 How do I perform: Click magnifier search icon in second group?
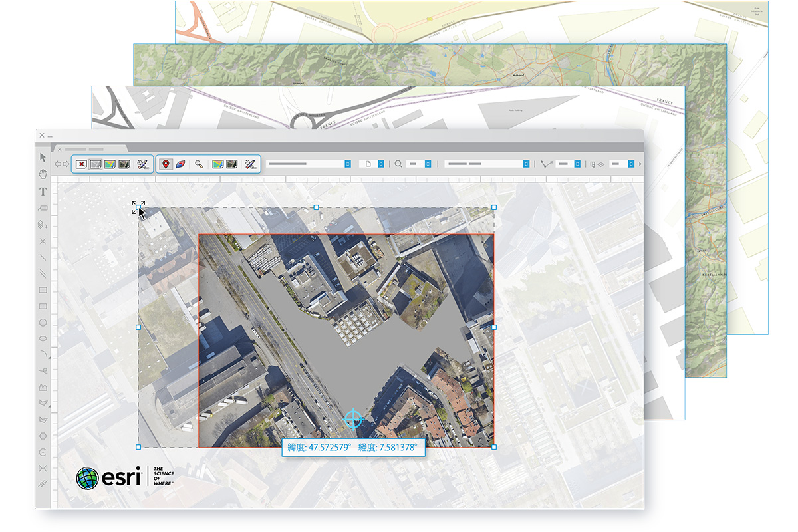coord(199,164)
